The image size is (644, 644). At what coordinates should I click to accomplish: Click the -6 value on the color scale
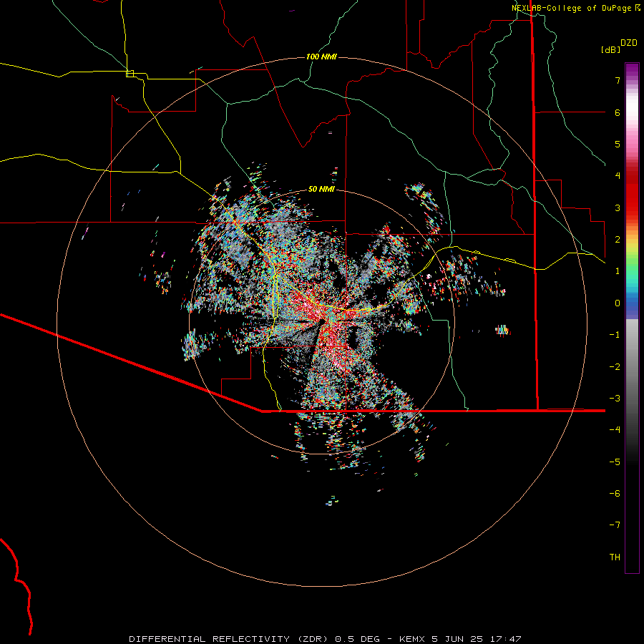pyautogui.click(x=615, y=494)
